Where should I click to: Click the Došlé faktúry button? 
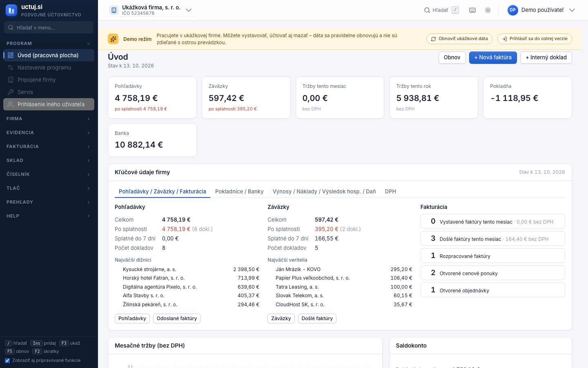pos(317,319)
